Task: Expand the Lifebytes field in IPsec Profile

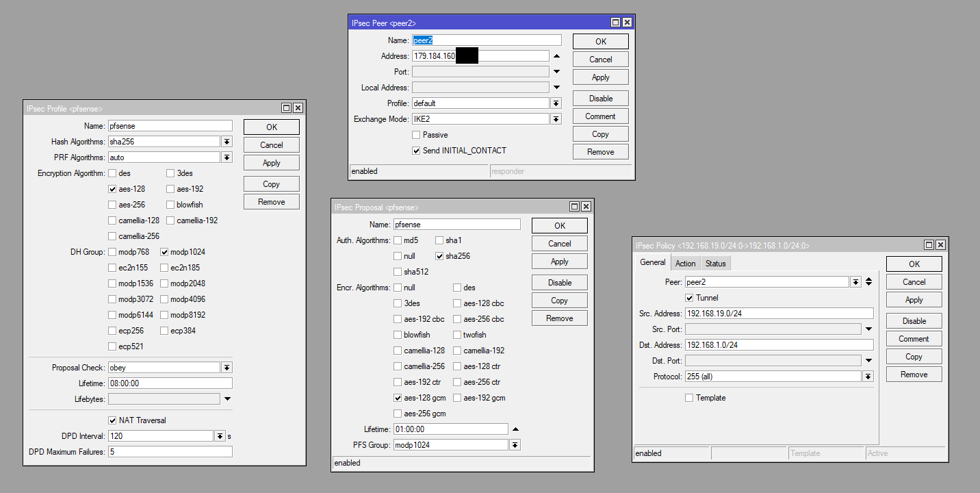Action: pyautogui.click(x=227, y=399)
